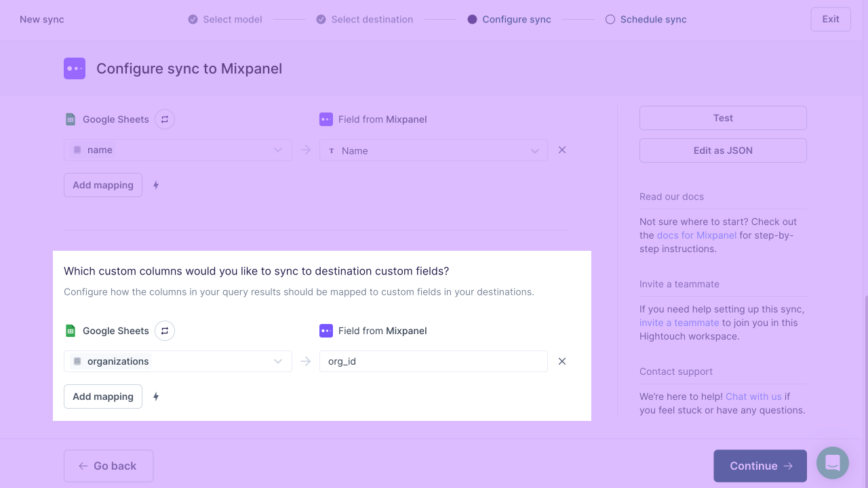This screenshot has height=488, width=868.
Task: Jump to the Schedule sync step
Action: pos(646,20)
